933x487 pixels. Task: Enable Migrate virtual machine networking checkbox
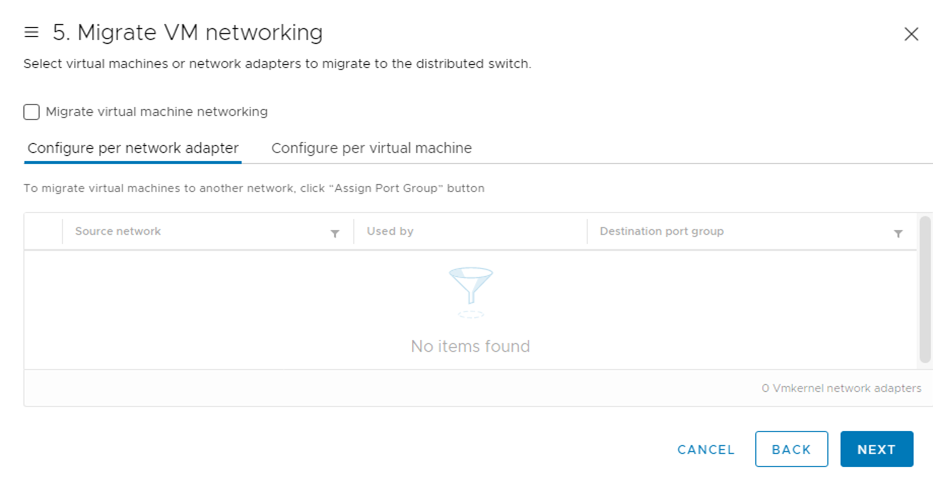[32, 112]
